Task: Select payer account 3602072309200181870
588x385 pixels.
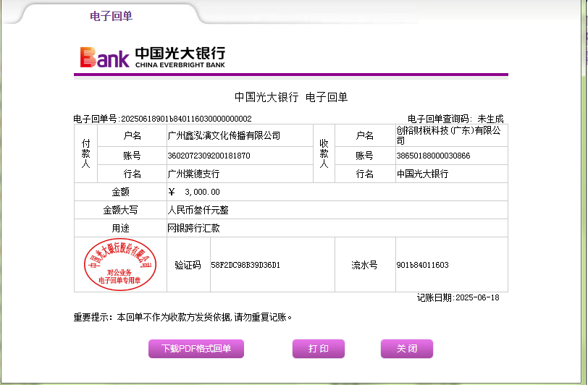Action: tap(209, 156)
